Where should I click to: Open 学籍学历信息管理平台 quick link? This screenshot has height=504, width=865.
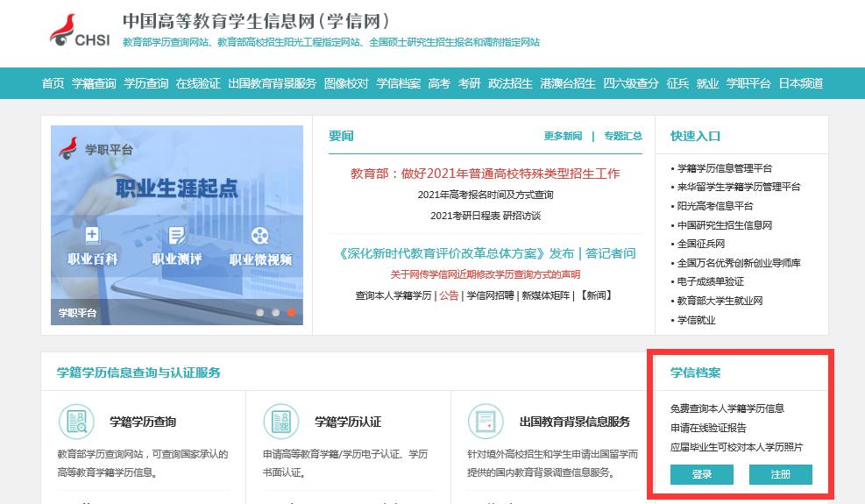coord(725,168)
